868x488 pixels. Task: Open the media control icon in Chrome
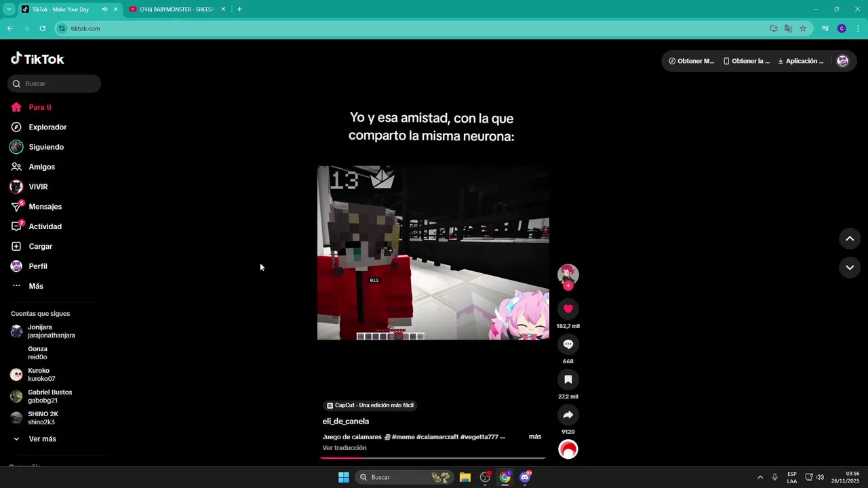click(825, 28)
